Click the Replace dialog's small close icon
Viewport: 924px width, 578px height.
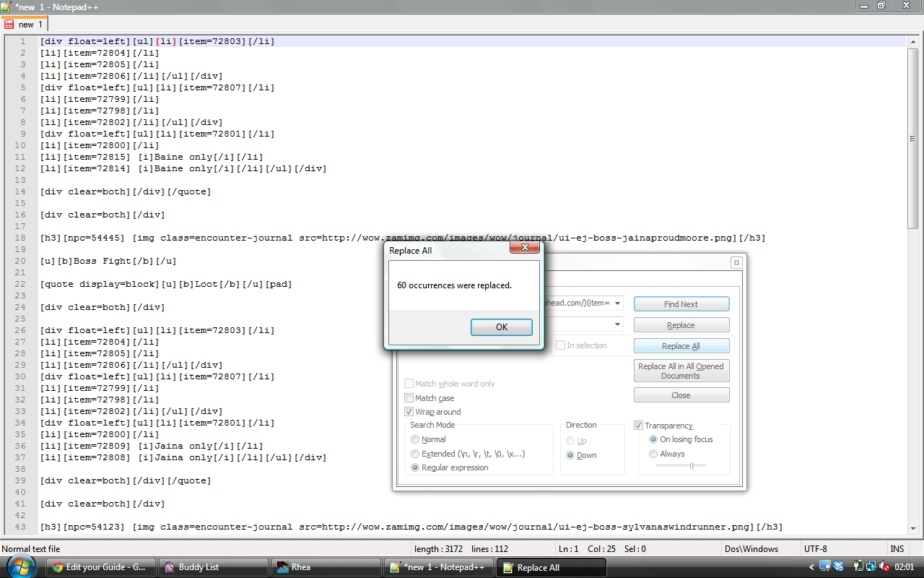click(x=736, y=263)
